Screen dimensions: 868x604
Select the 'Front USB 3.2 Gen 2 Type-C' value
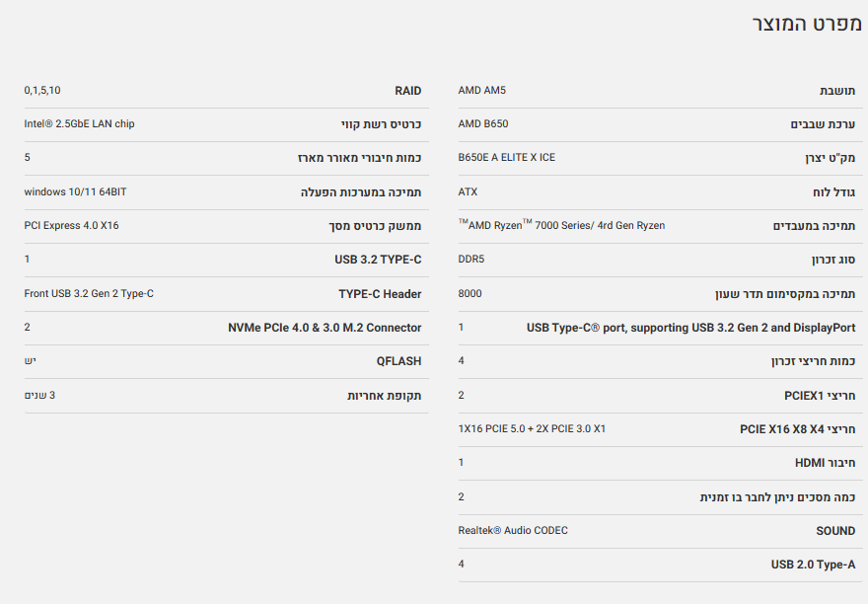89,294
